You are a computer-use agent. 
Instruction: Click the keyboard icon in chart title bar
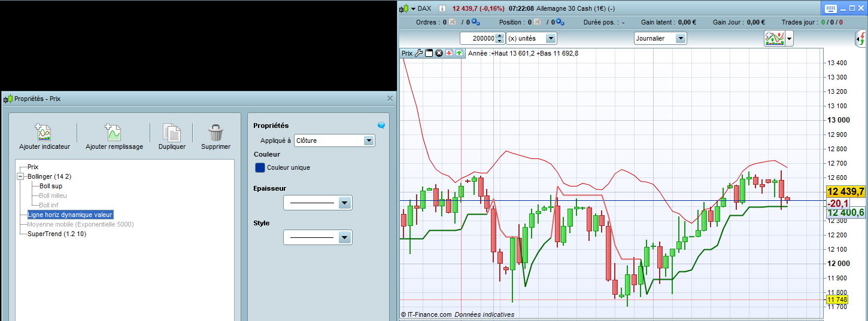(830, 8)
